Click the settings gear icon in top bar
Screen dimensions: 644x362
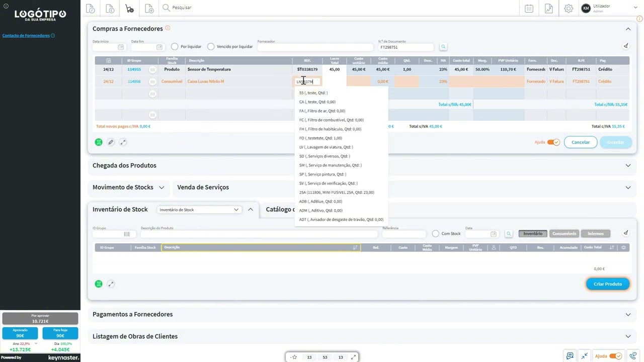pos(569,9)
